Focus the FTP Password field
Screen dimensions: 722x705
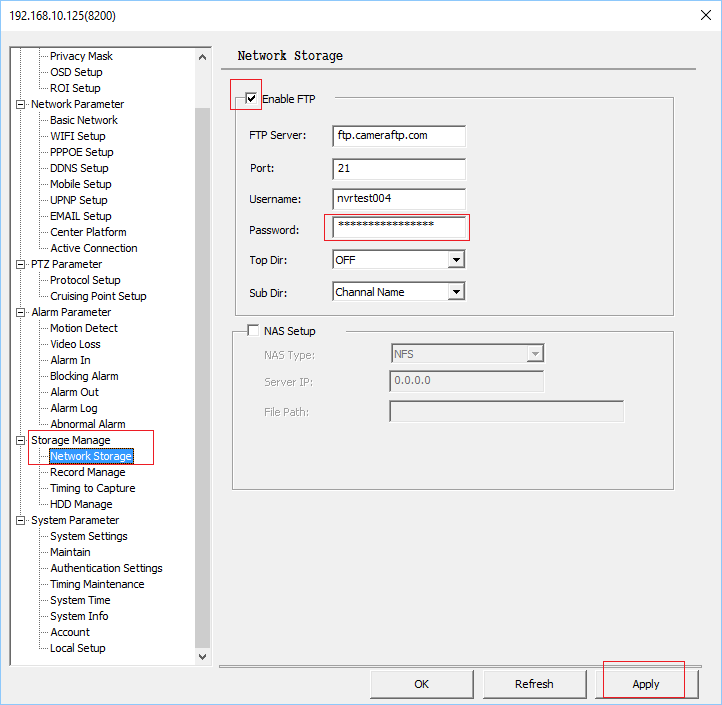click(398, 227)
